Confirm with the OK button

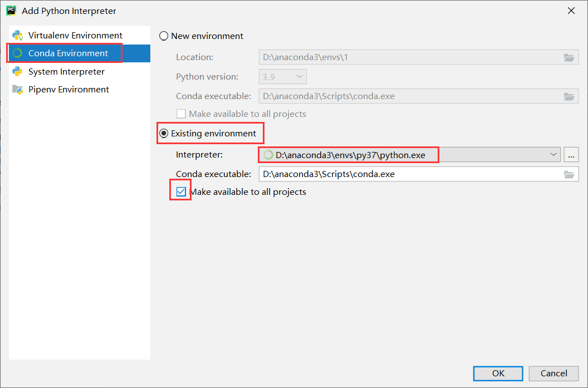[498, 374]
